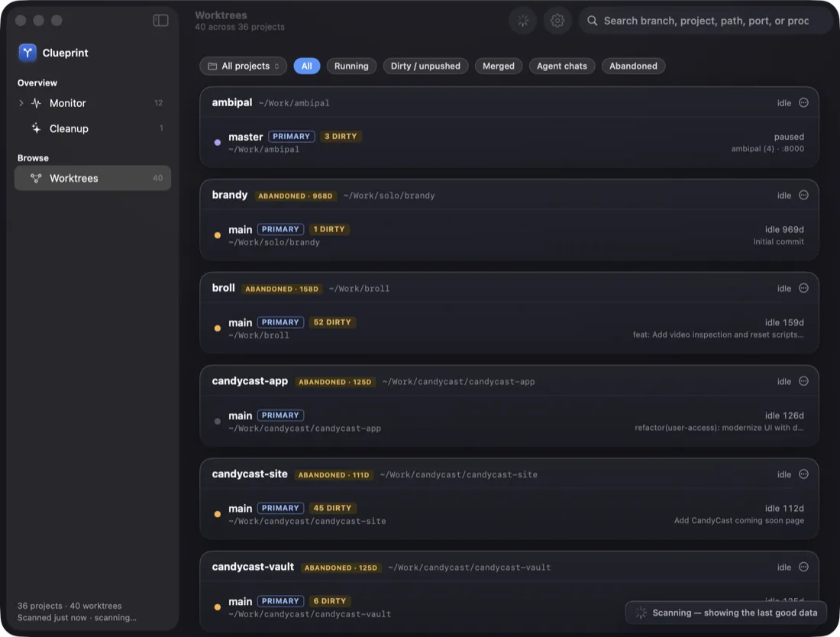Click "Initial commit" text on brandy
Screen dimensions: 840x637
778,241
